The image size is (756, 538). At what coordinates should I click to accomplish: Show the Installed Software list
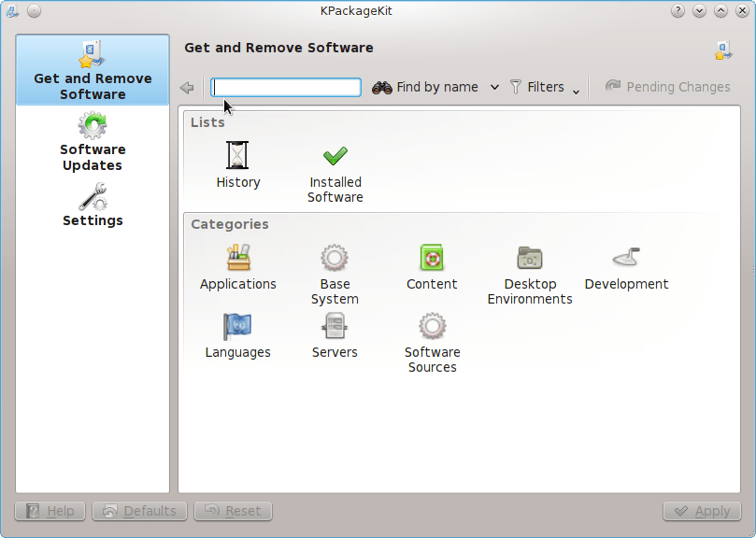335,174
